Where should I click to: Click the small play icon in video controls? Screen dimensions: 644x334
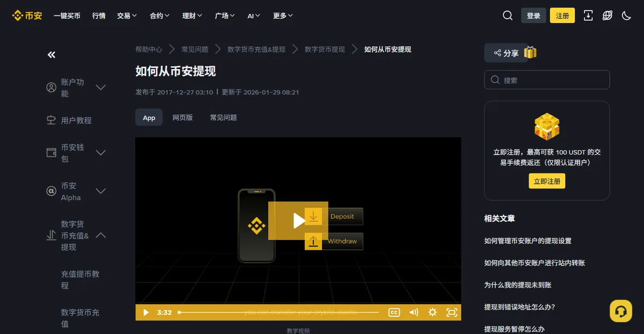coord(145,313)
